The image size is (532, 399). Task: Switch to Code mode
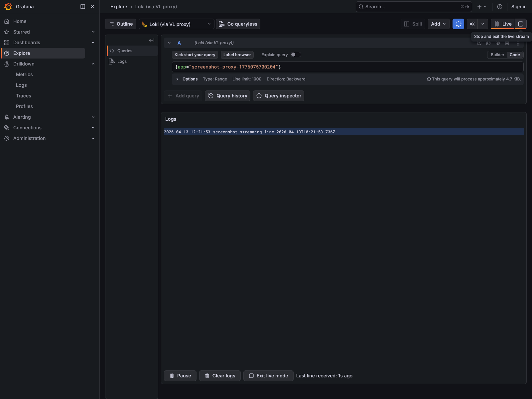tap(515, 55)
